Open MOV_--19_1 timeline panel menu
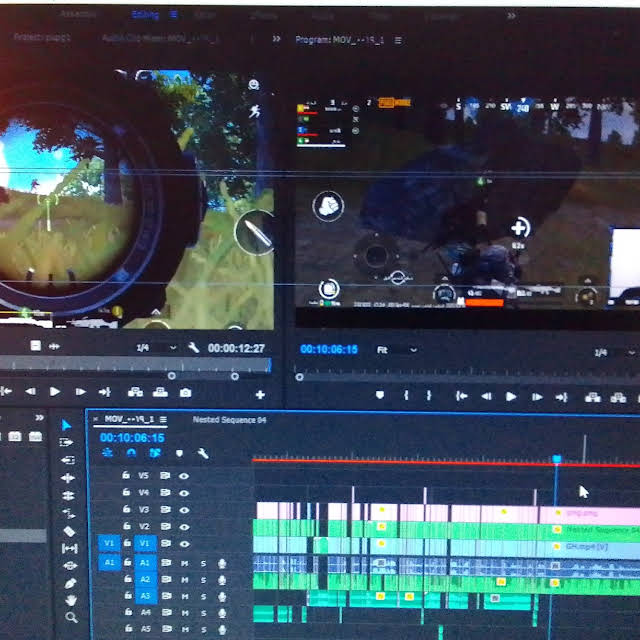Screen dimensions: 640x640 [x=163, y=419]
